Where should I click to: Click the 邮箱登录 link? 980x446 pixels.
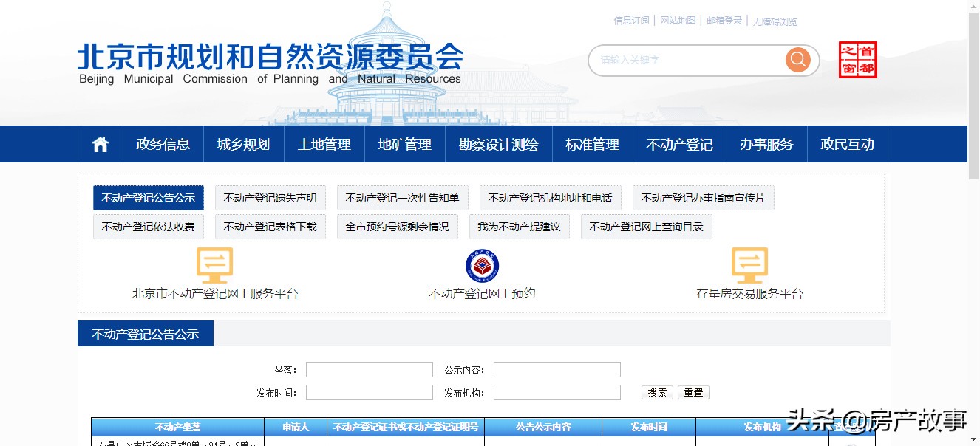(724, 19)
